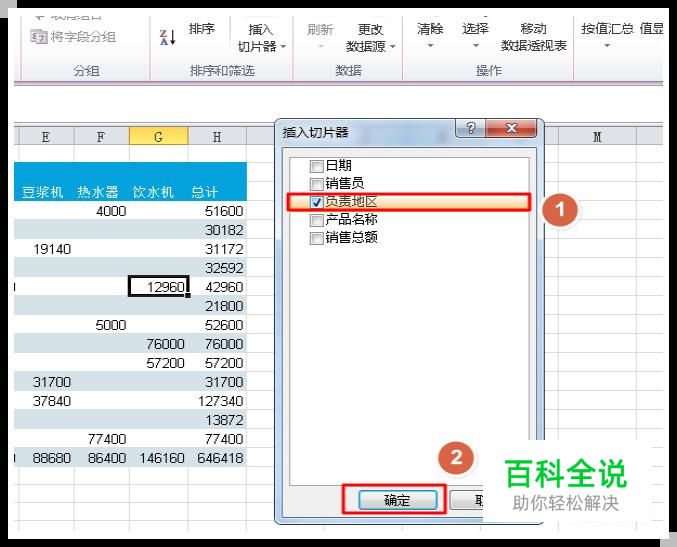Expand the 更改数据源 dropdown arrow
The height and width of the screenshot is (547, 677).
[392, 46]
